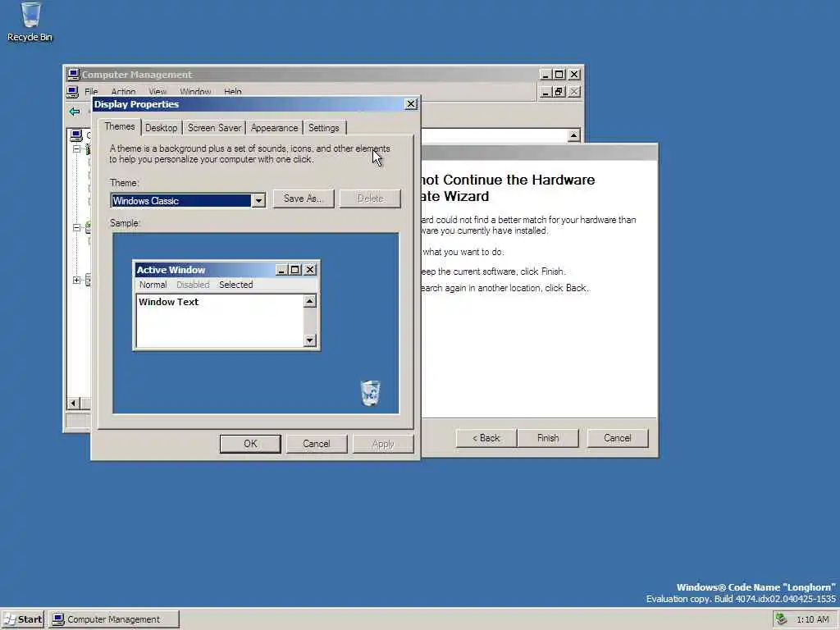Click the MMC console icon beside File menu
Screen dimensions: 840x630
(73, 92)
